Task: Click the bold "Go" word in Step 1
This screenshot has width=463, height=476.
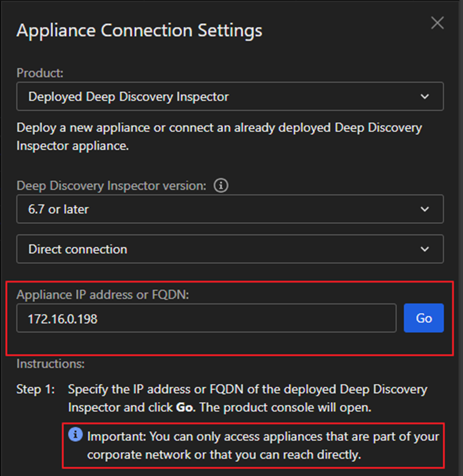Action: pyautogui.click(x=184, y=407)
